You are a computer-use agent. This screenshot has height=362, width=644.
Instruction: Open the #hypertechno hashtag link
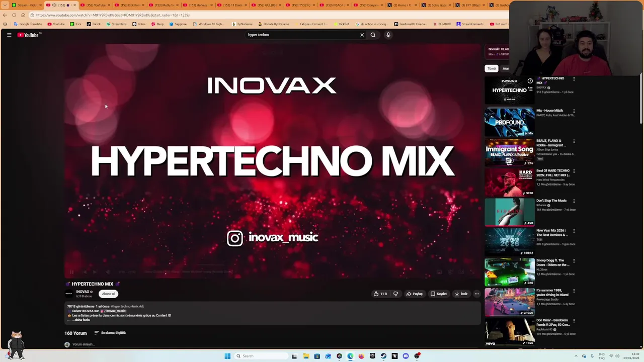click(x=120, y=306)
